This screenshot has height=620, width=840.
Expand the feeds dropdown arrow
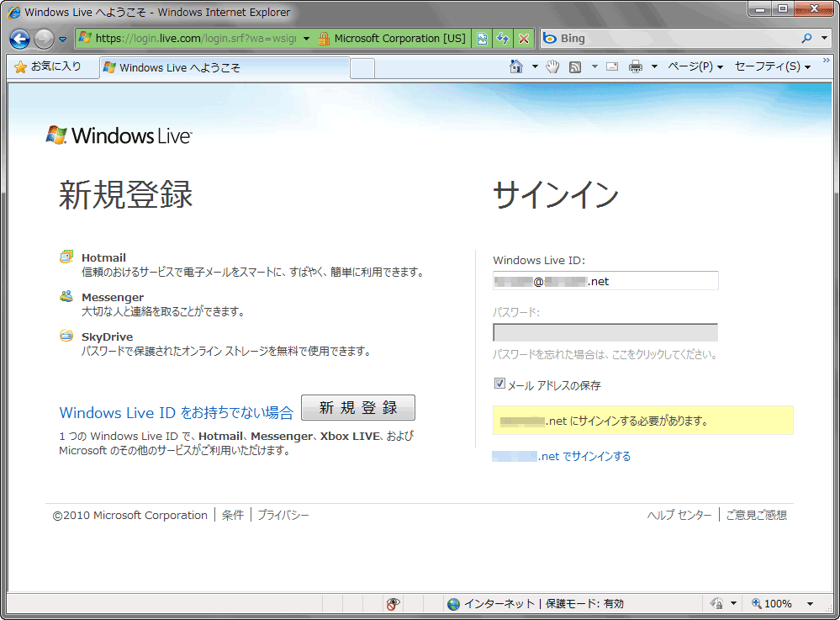(594, 66)
